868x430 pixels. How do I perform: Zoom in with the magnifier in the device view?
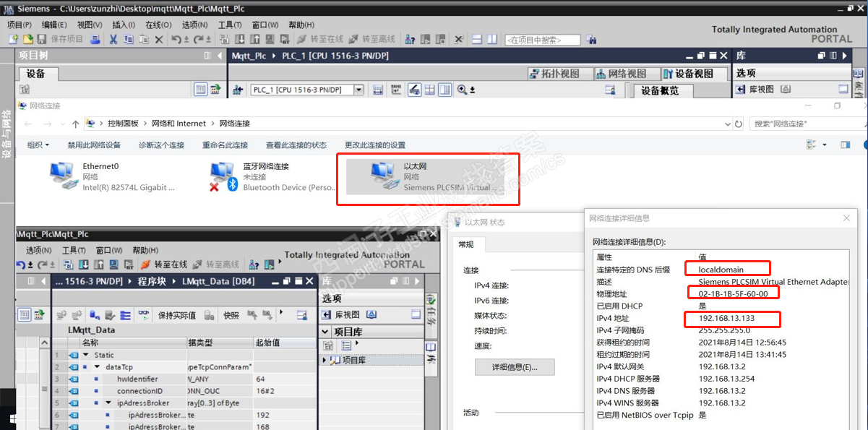pyautogui.click(x=462, y=90)
